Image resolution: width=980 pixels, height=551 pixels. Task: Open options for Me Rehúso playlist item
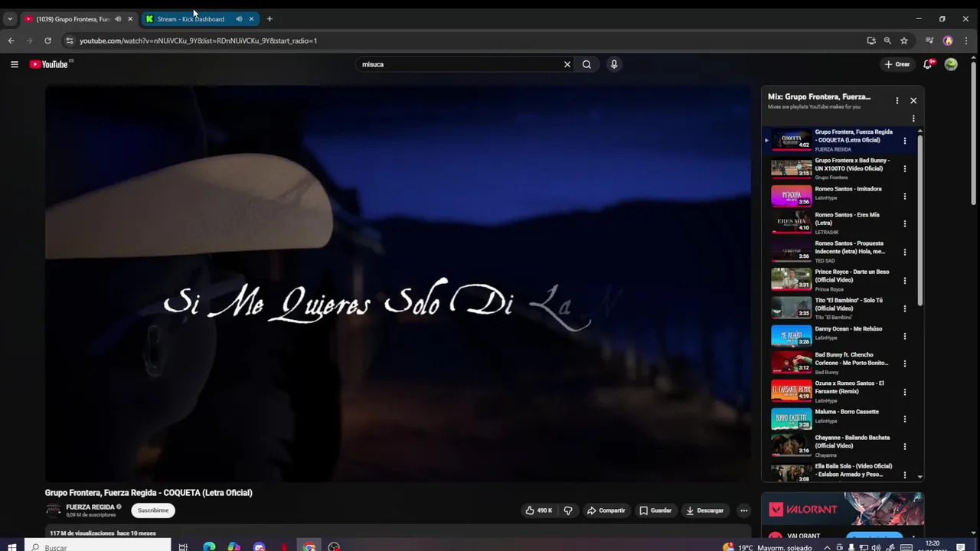pyautogui.click(x=904, y=336)
